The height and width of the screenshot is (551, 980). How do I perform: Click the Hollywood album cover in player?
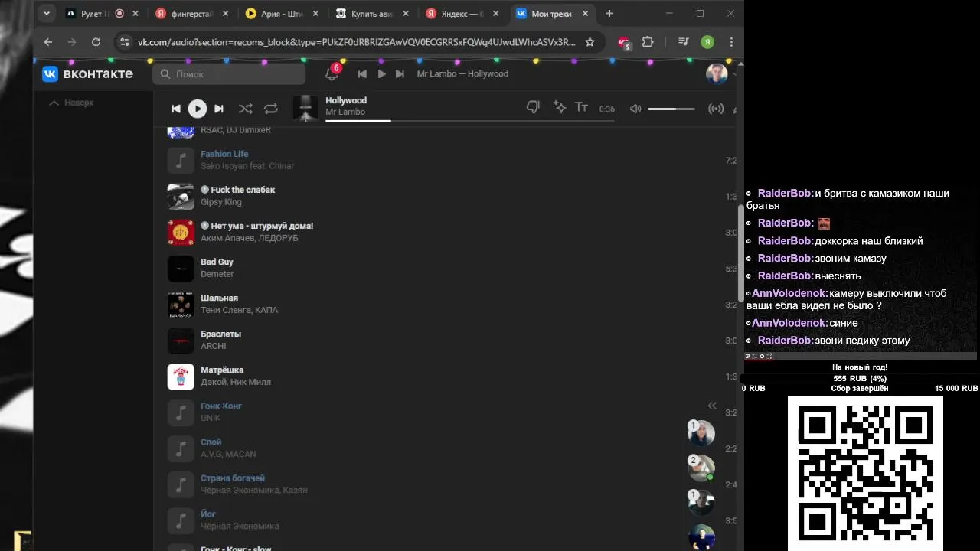pyautogui.click(x=305, y=109)
